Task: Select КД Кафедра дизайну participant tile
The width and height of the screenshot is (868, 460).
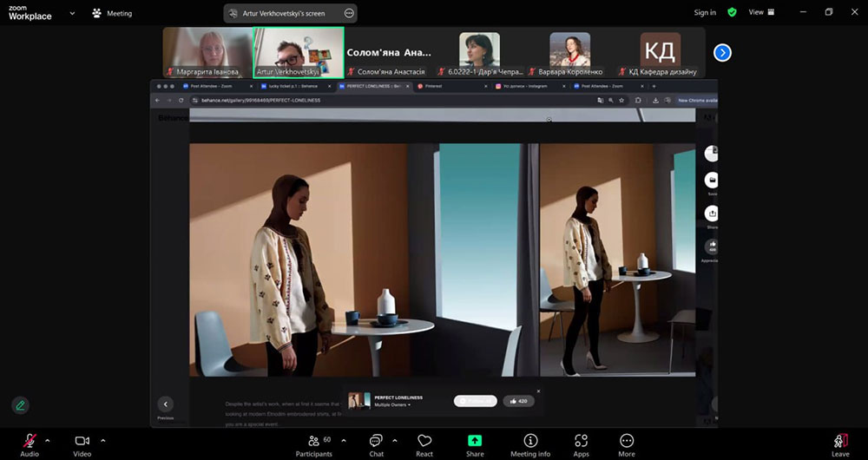Action: 660,52
